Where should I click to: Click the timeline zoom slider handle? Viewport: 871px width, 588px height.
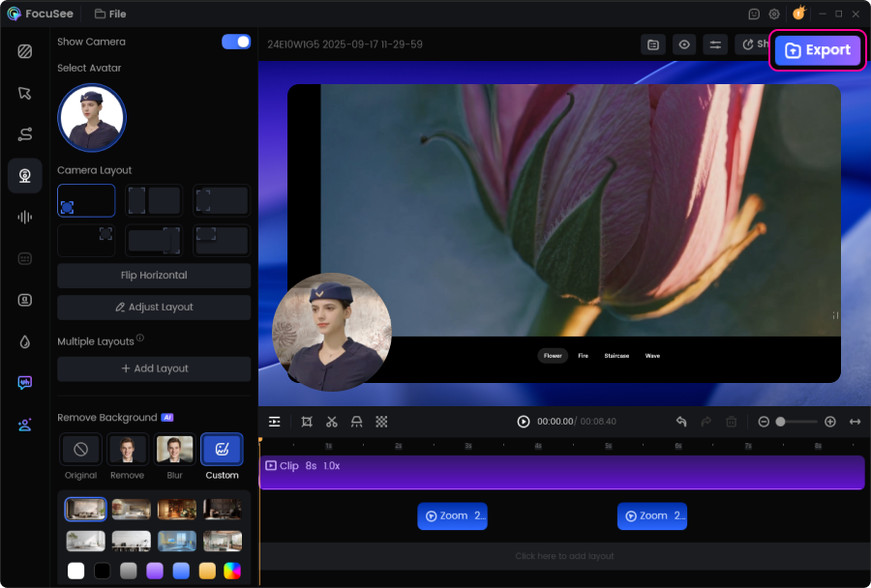coord(780,422)
